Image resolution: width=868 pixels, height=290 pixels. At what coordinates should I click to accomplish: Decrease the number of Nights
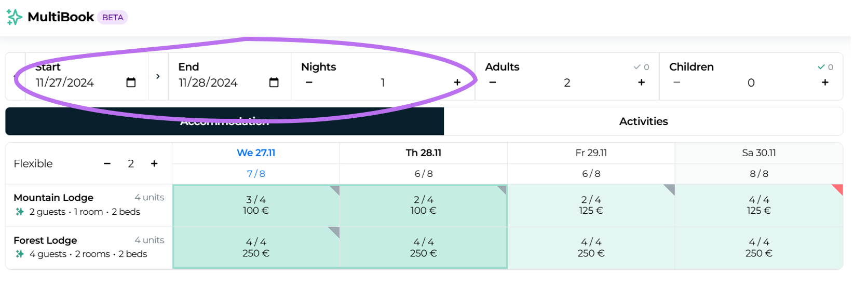[309, 82]
